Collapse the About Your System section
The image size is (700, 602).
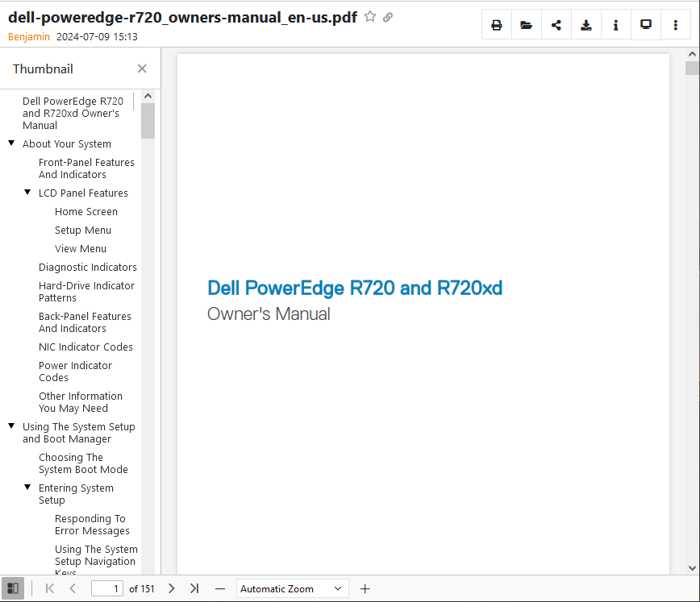coord(11,143)
